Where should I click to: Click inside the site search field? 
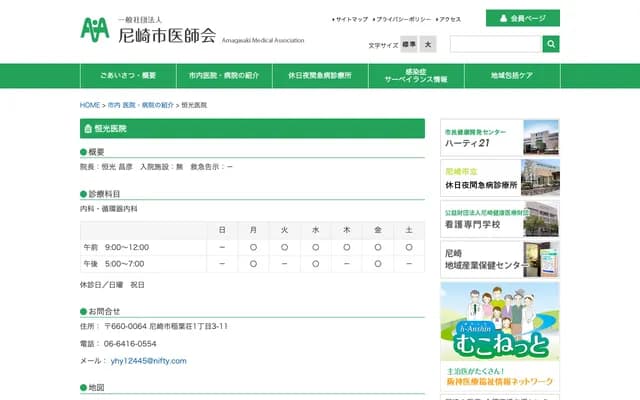(495, 44)
